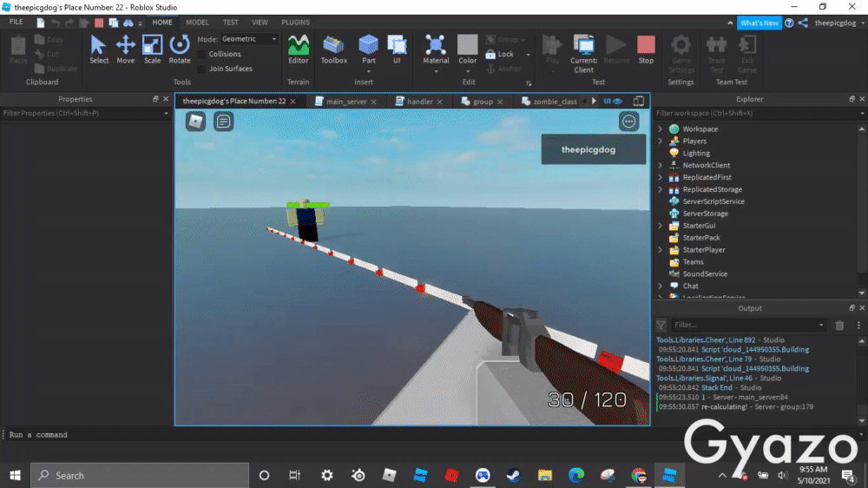Click theepicgdog player list entry
Viewport: 868px width, 488px height.
pyautogui.click(x=594, y=149)
